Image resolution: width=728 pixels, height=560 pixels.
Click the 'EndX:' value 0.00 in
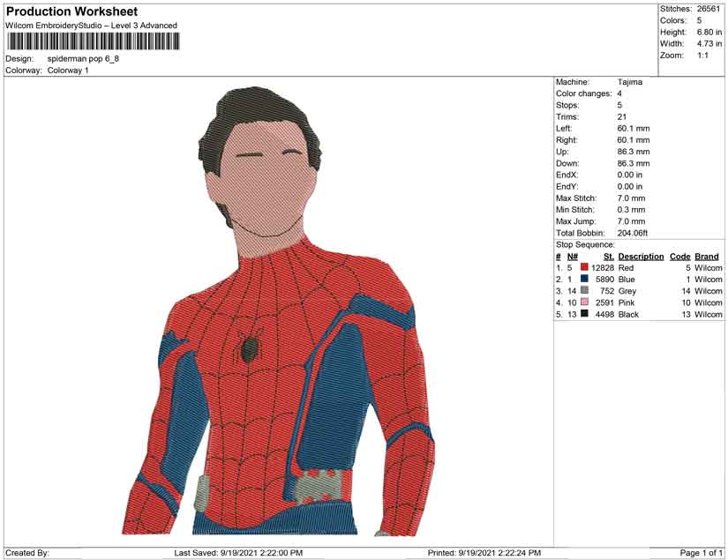pyautogui.click(x=629, y=175)
